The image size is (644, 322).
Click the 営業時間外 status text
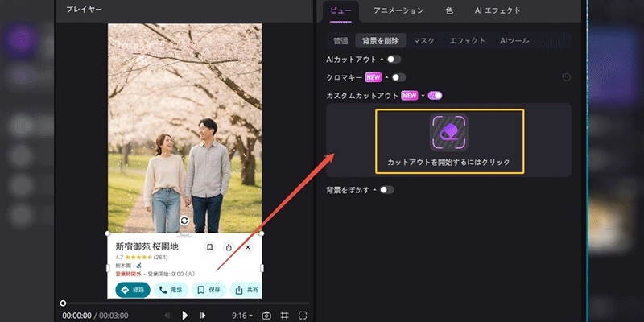[x=128, y=274]
